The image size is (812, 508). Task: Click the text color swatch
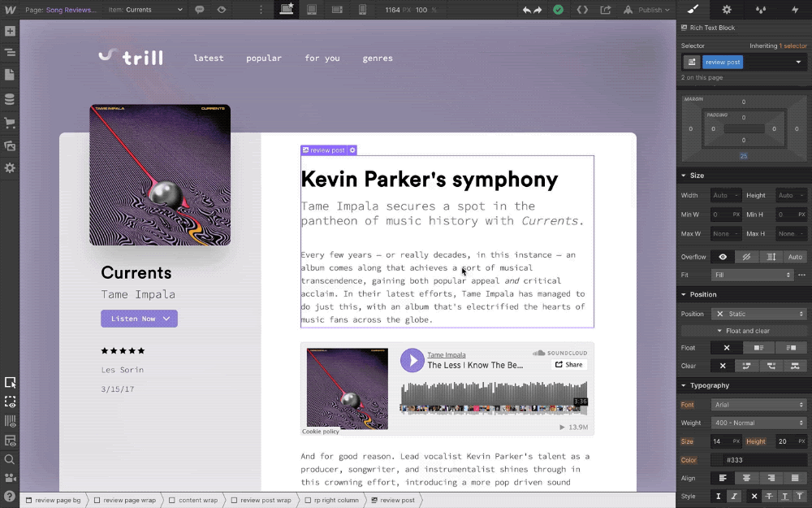click(x=717, y=460)
